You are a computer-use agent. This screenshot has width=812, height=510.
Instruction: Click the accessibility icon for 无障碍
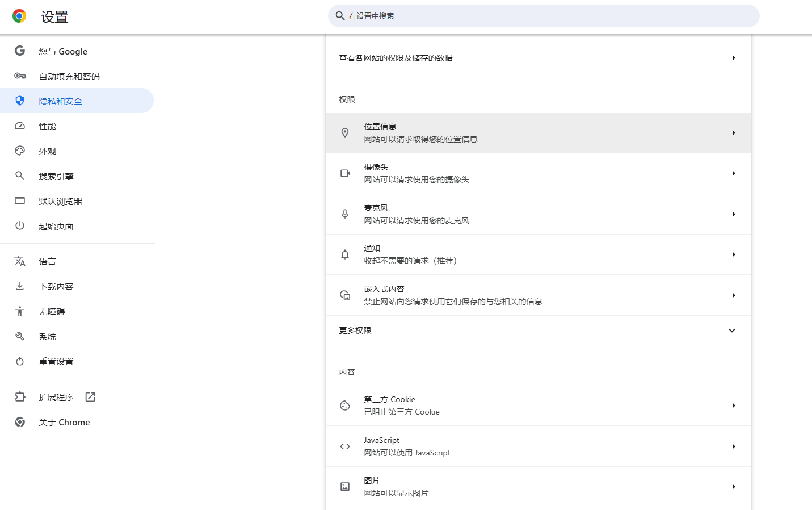20,311
